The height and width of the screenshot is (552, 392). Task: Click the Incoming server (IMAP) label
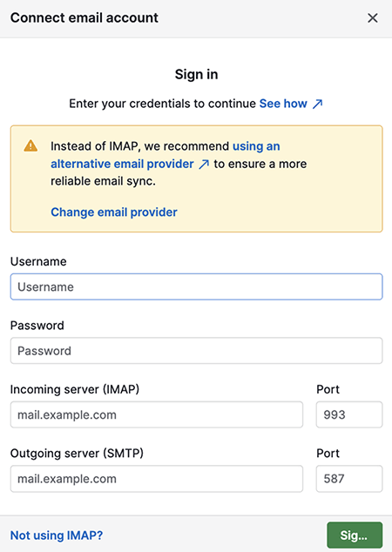tap(75, 389)
